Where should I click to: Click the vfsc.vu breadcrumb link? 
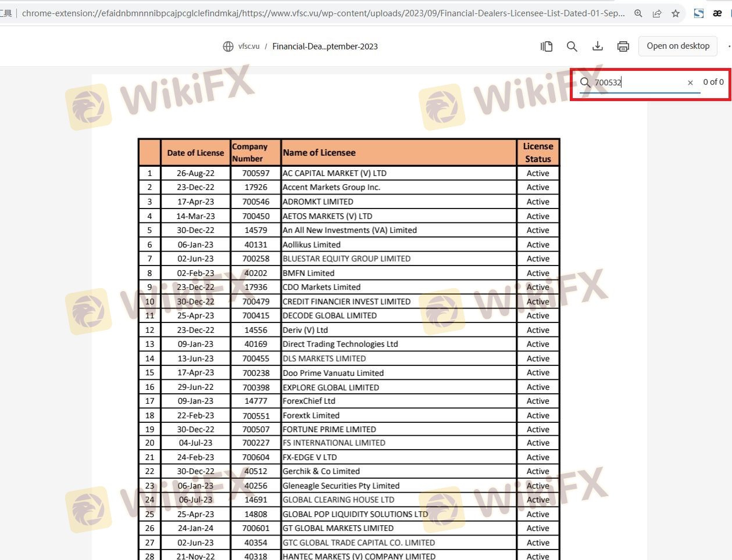(249, 46)
